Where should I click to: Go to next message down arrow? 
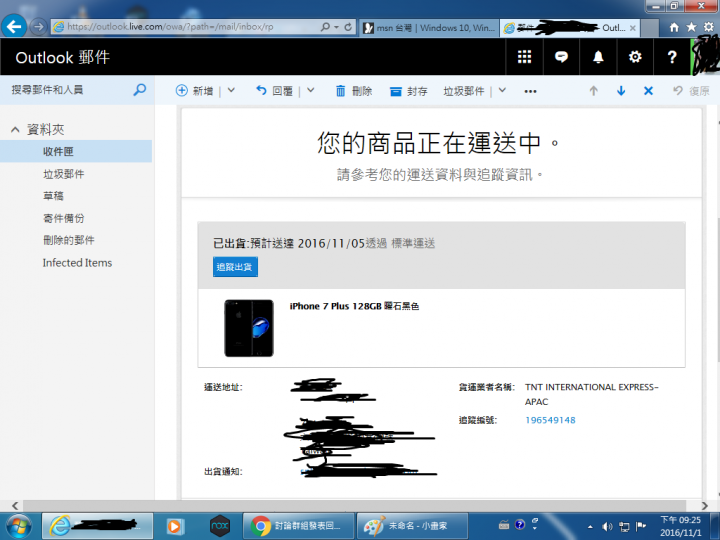click(621, 91)
